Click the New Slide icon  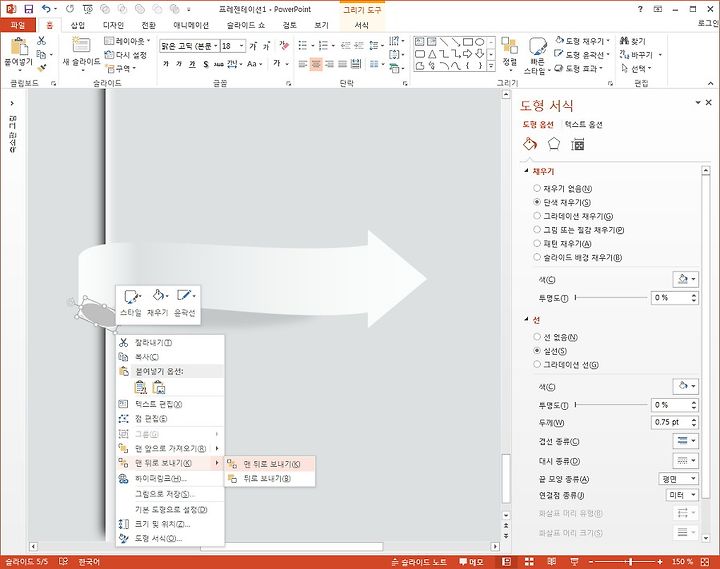pos(81,45)
